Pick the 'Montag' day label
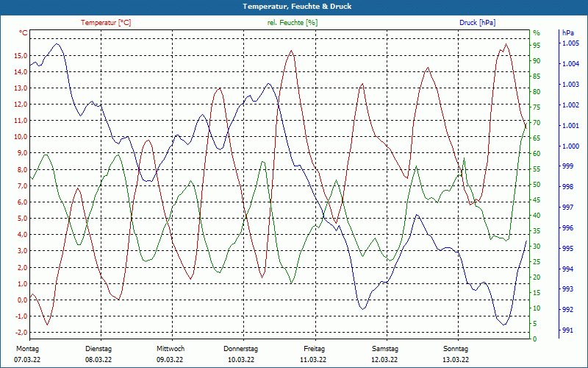The height and width of the screenshot is (368, 588). point(27,349)
